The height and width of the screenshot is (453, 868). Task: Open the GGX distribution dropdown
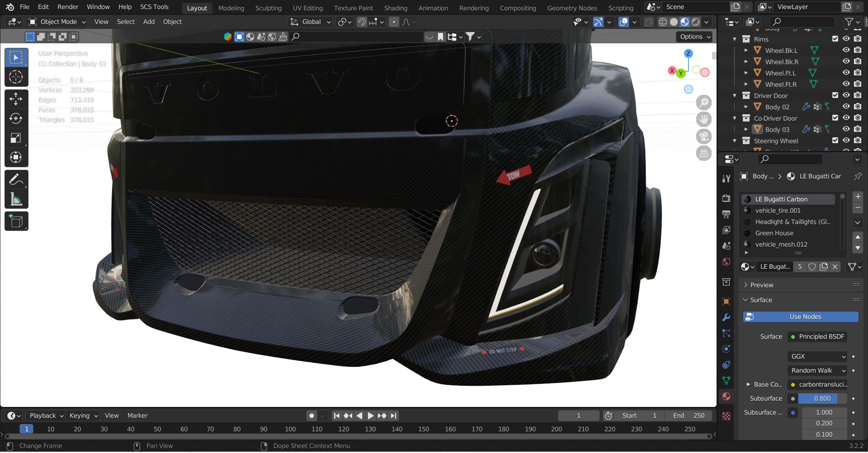pyautogui.click(x=817, y=356)
